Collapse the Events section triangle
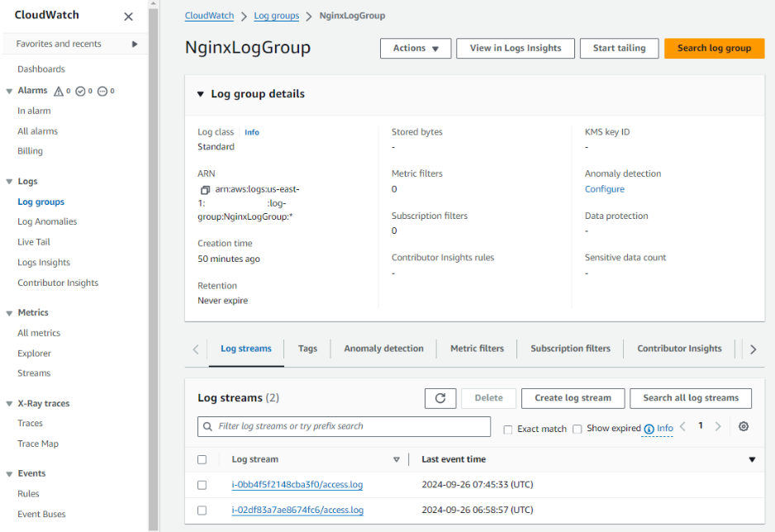 pos(9,474)
